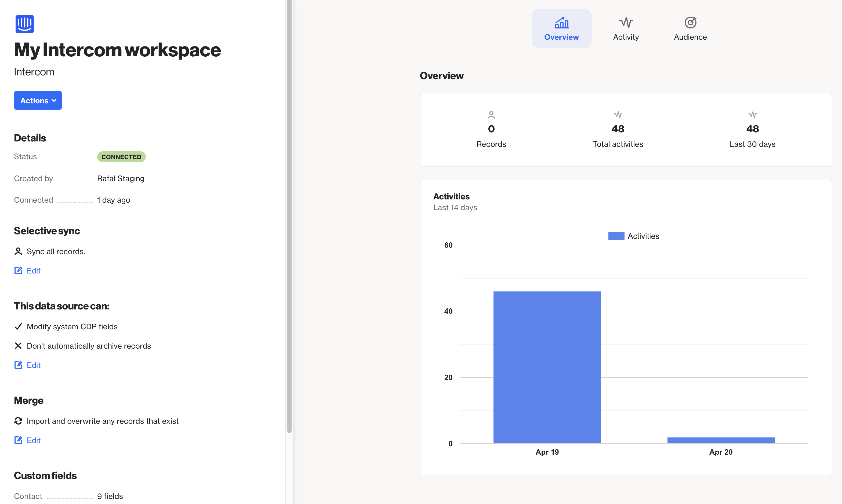Toggle the Activities legend color swatch

tap(616, 236)
